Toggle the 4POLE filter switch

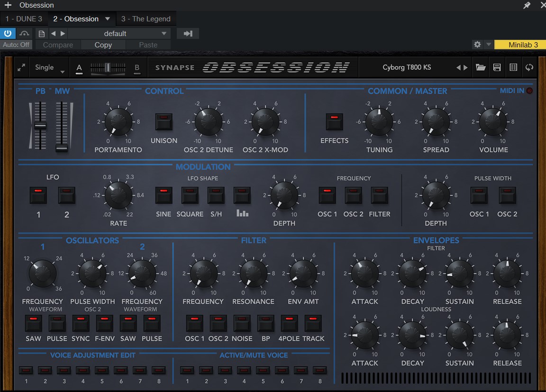pos(290,323)
